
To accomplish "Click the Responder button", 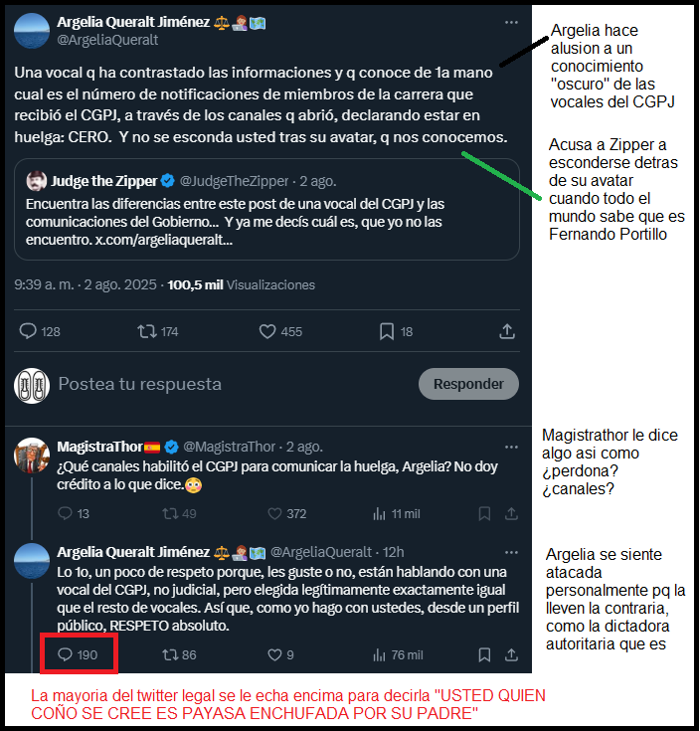I will [468, 384].
